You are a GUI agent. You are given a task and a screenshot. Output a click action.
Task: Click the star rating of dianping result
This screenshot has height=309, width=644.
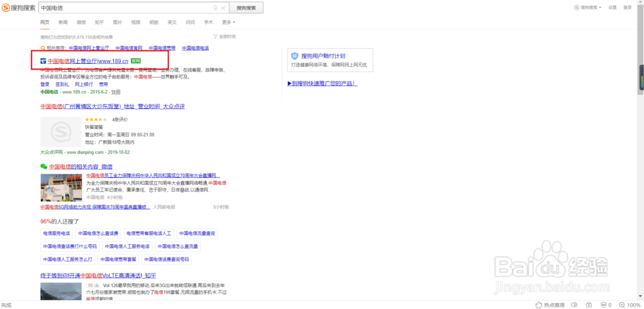(96, 120)
